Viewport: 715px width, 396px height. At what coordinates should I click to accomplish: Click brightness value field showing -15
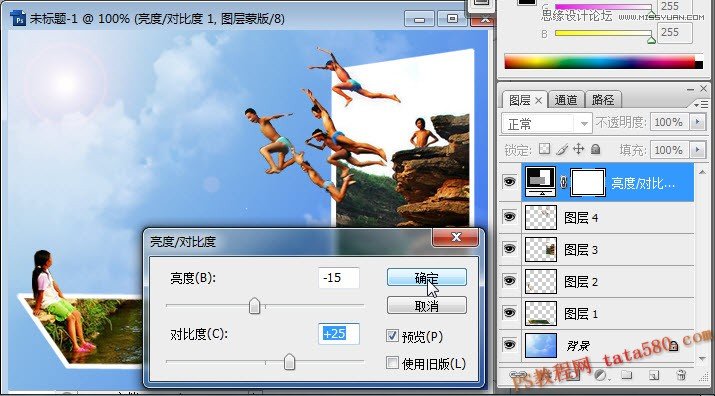339,277
